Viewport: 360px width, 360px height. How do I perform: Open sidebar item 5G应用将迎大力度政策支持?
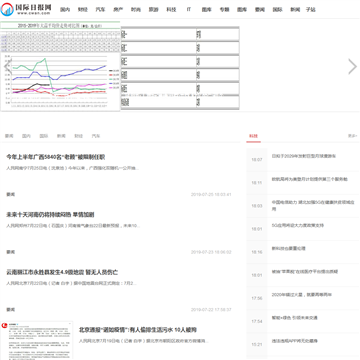[x=298, y=225]
